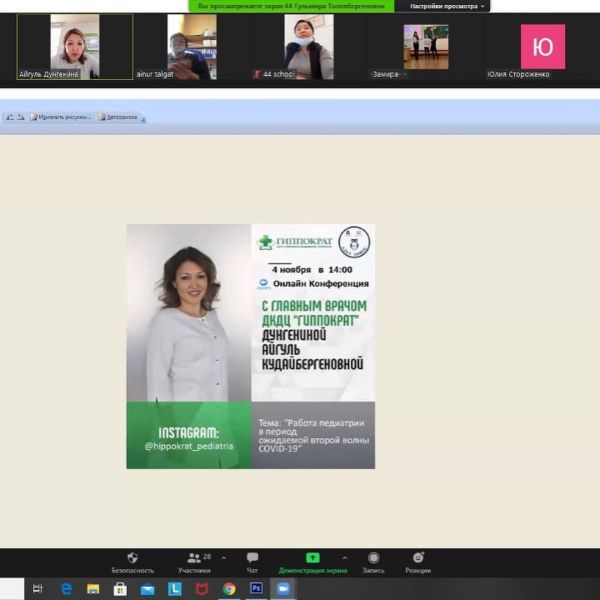This screenshot has width=600, height=600.
Task: Click the 'Онлайн Конференция' text
Action: click(x=321, y=284)
